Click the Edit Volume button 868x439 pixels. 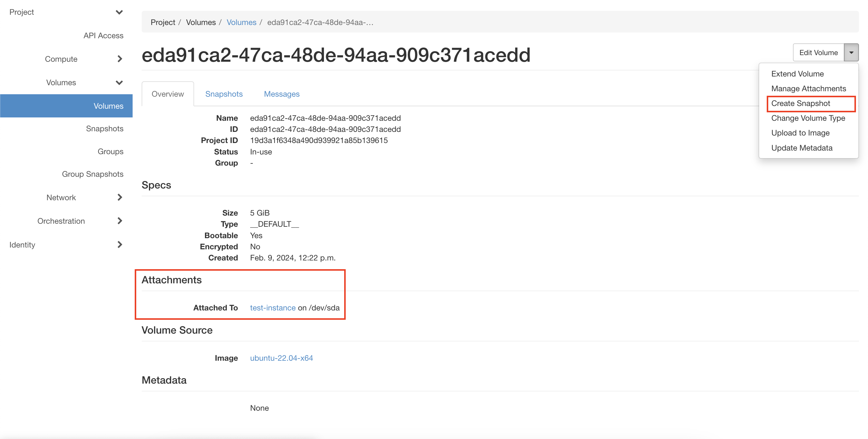point(818,52)
